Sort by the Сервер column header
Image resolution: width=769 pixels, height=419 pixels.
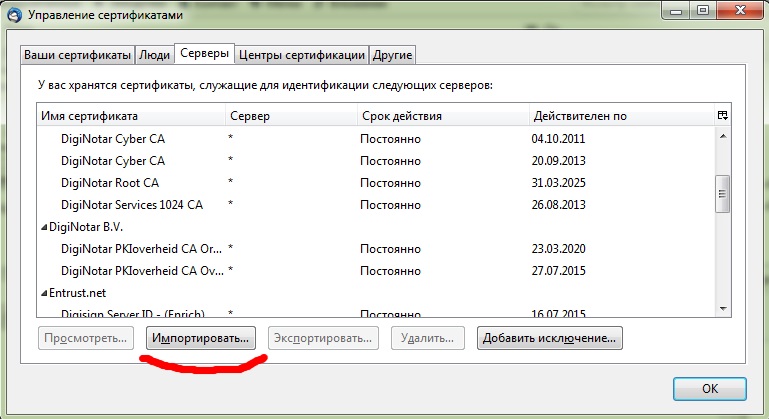[291, 116]
